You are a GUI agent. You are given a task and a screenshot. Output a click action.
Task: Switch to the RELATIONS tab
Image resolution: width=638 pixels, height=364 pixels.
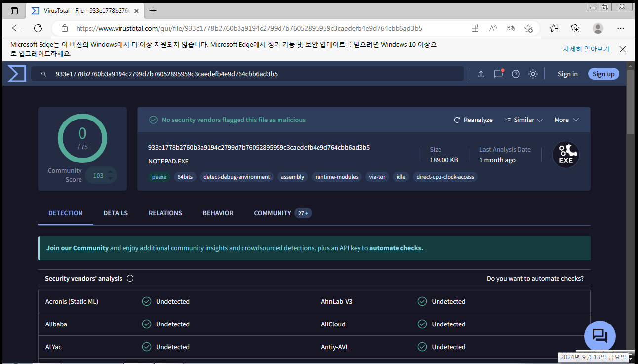pos(165,213)
